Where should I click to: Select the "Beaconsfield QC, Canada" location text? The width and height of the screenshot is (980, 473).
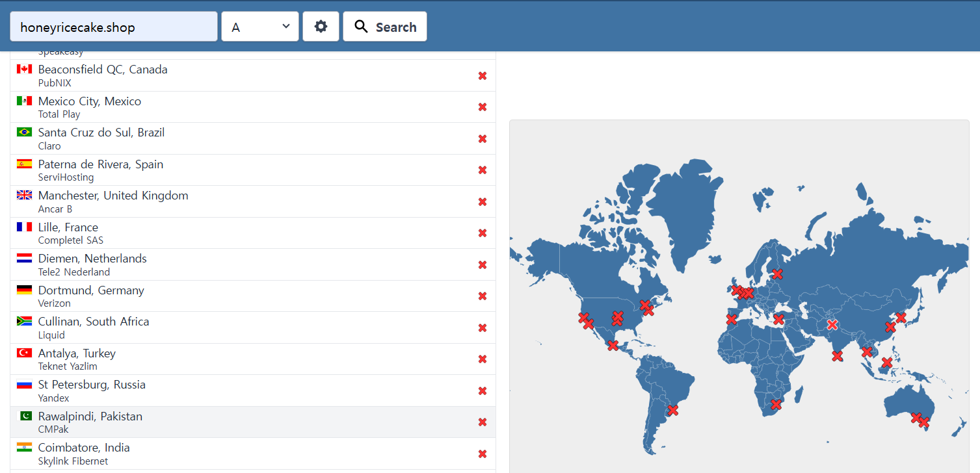coord(103,70)
